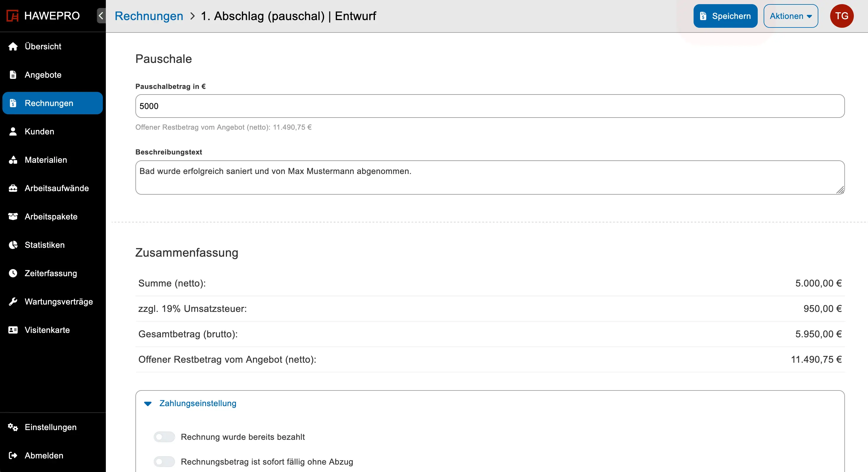Open Materialien menu item
Image resolution: width=868 pixels, height=472 pixels.
[53, 160]
